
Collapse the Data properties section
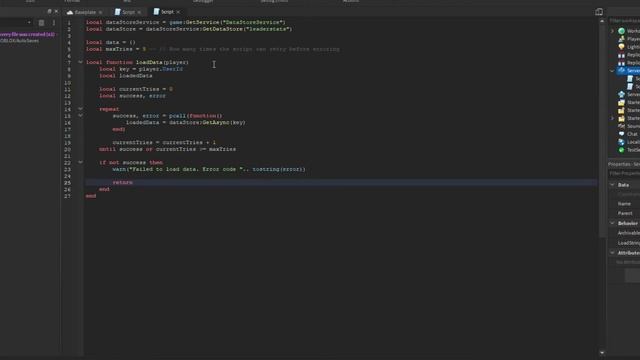click(612, 185)
